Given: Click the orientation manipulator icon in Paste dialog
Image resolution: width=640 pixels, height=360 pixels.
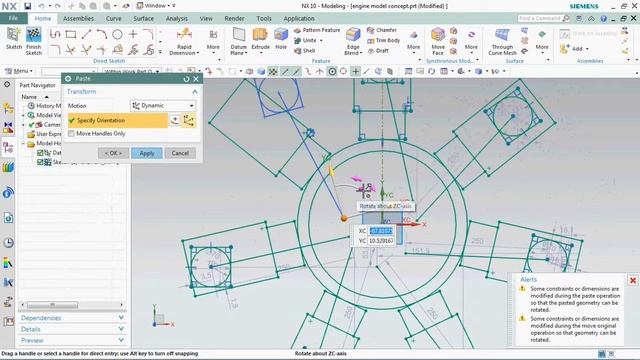Looking at the screenshot, I should point(189,120).
